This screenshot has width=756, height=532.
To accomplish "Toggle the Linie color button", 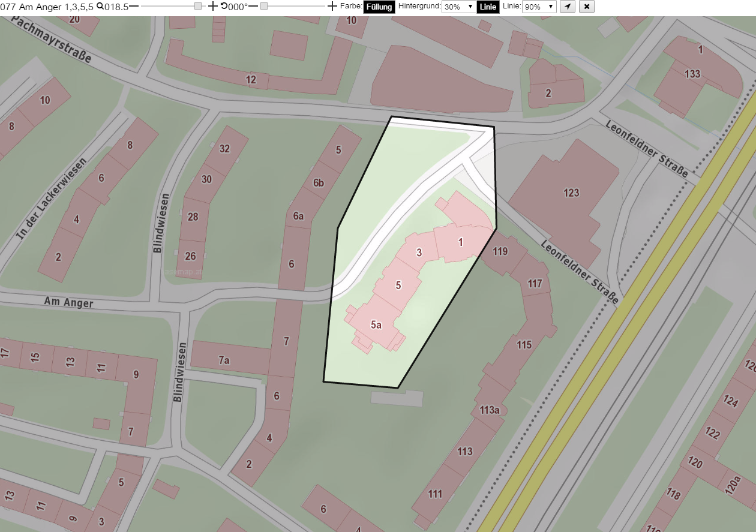I will point(488,7).
